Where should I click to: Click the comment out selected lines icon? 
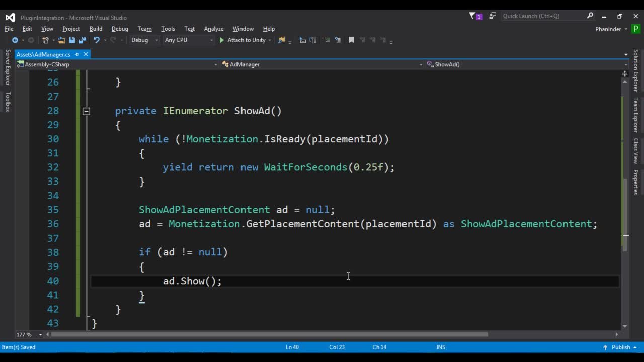pyautogui.click(x=327, y=40)
